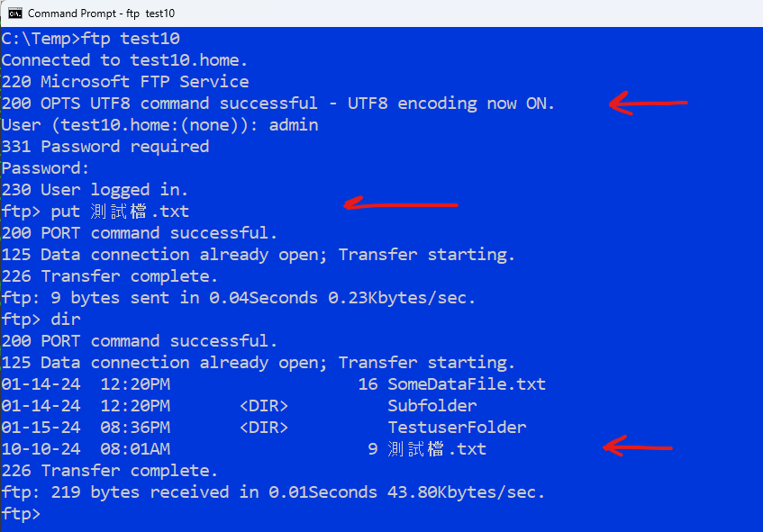This screenshot has width=763, height=532.
Task: Click the SomeDataFile.txt filename in directory listing
Action: (468, 383)
